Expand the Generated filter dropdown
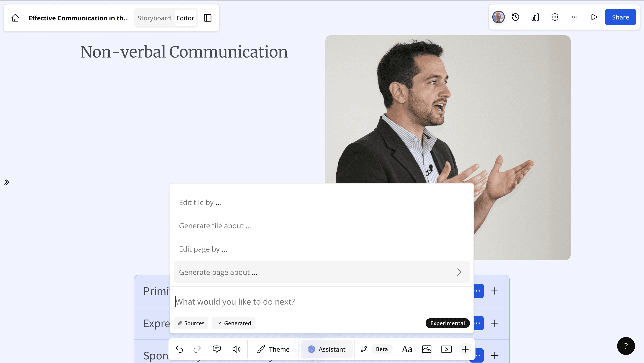 click(233, 323)
